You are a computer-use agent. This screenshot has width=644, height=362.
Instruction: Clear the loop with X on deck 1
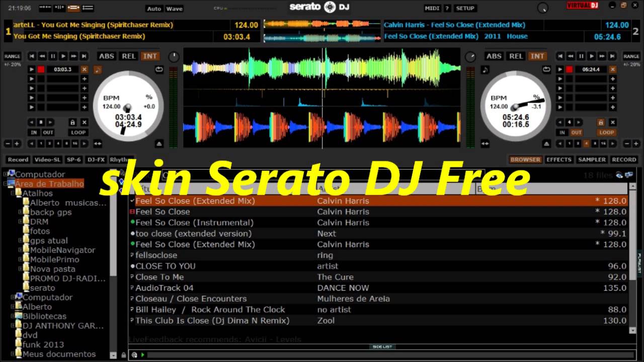[85, 122]
